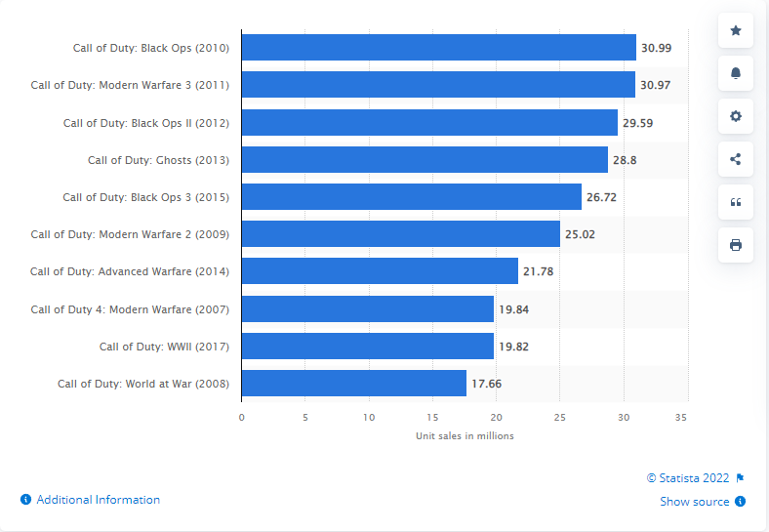Click the flag icon beside Statista 2022

[x=741, y=478]
